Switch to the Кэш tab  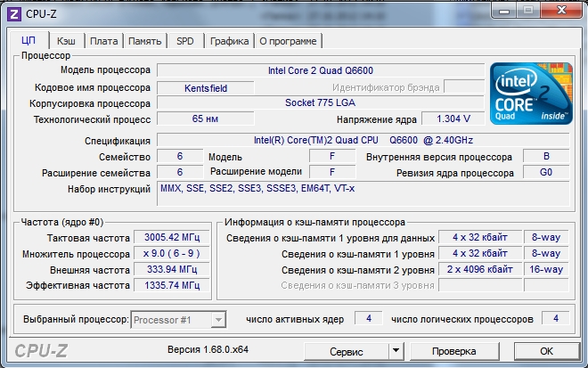(x=66, y=41)
